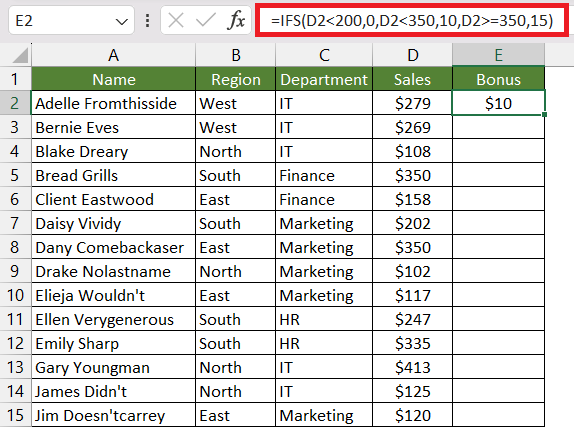Select row 13 header
Image resolution: width=574 pixels, height=427 pixels.
(15, 367)
